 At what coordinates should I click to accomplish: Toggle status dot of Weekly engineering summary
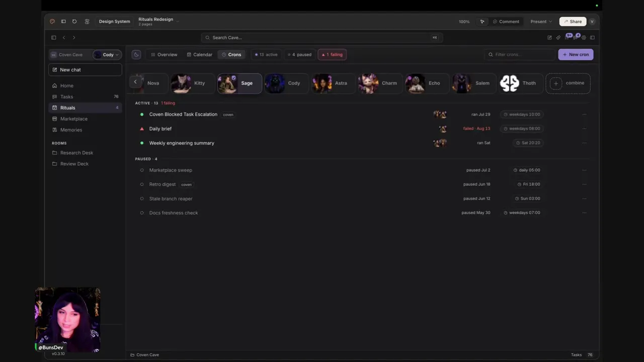142,143
